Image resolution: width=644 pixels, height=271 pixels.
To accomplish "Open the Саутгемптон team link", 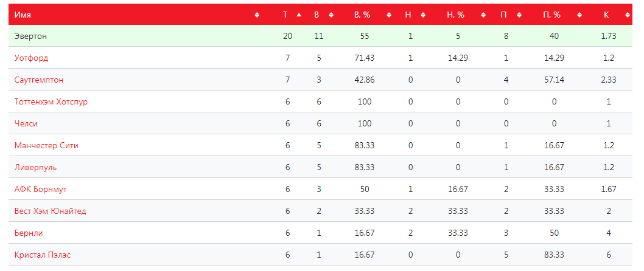I will click(39, 80).
